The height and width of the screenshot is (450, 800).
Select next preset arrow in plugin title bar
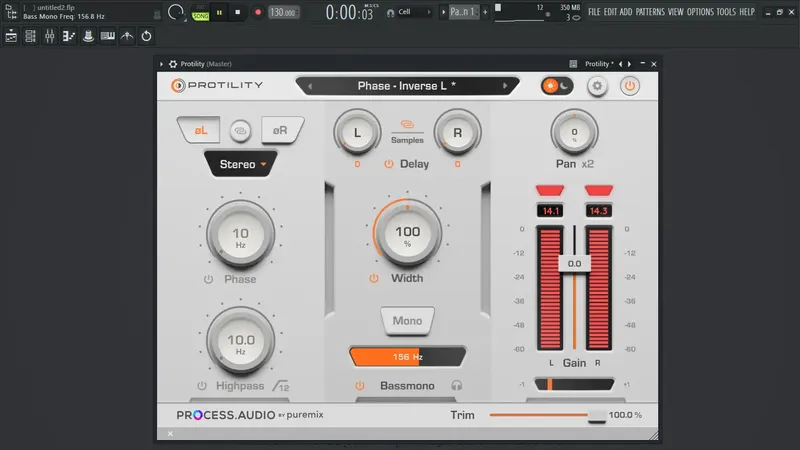tap(630, 64)
